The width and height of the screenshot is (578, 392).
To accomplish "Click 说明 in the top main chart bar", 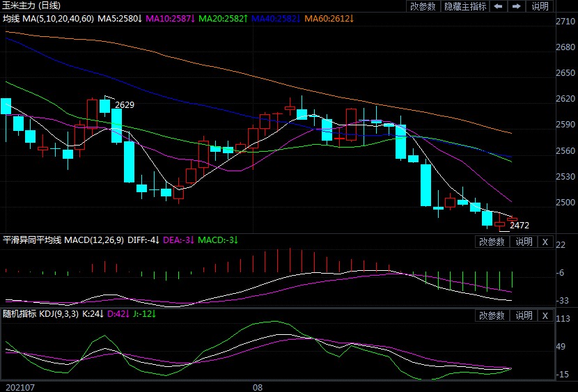I will 540,6.
